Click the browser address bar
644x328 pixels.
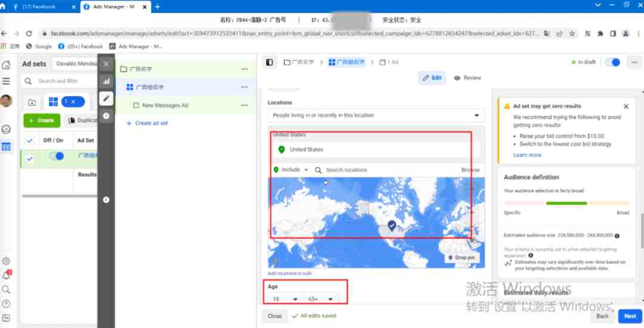pos(293,33)
